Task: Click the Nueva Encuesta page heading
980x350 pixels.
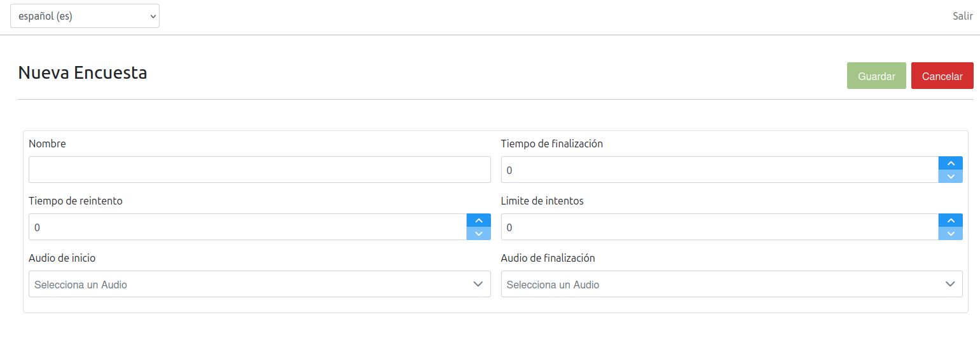Action: pyautogui.click(x=83, y=72)
